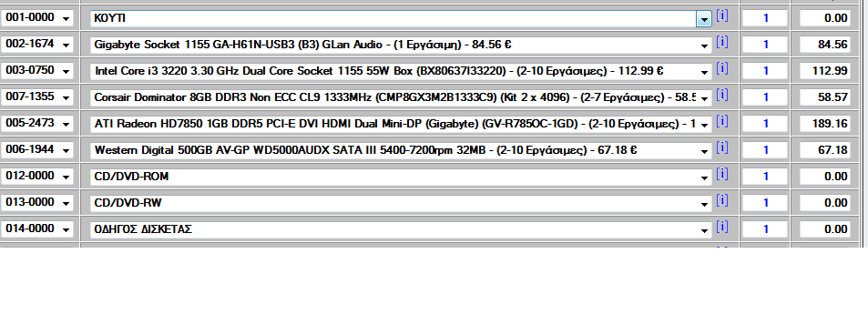The width and height of the screenshot is (868, 335).
Task: Show info [i] for Intel Core i3 3220
Action: 722,68
